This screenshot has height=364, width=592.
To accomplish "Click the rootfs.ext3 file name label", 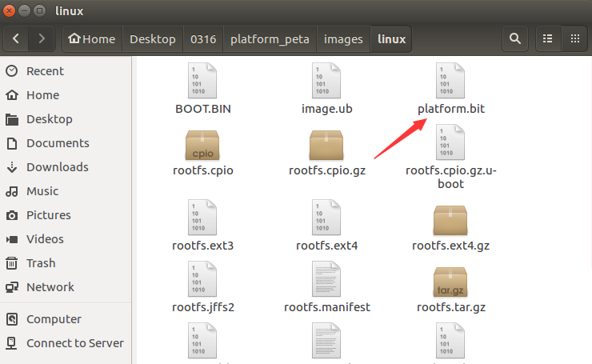I will [x=202, y=246].
